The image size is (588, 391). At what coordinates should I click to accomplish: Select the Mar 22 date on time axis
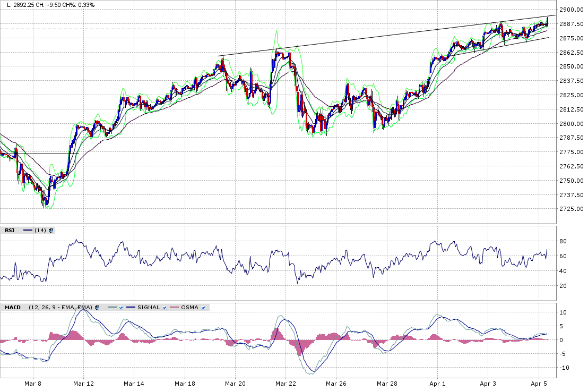(x=286, y=383)
